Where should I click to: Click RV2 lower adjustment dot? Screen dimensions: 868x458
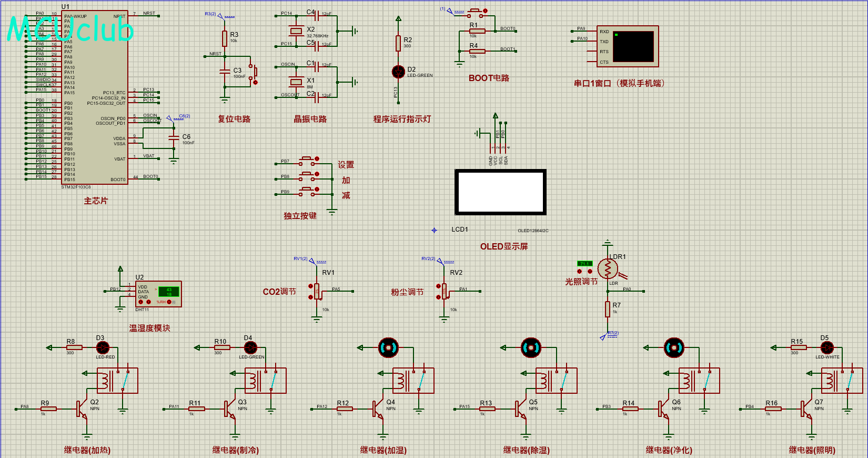pyautogui.click(x=438, y=297)
